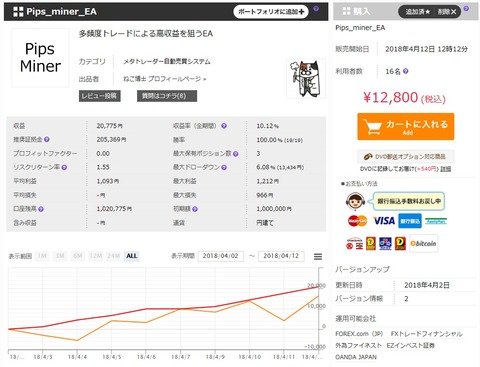Open help icon next to 最大保有ポジション数
The height and width of the screenshot is (367, 480).
point(236,154)
